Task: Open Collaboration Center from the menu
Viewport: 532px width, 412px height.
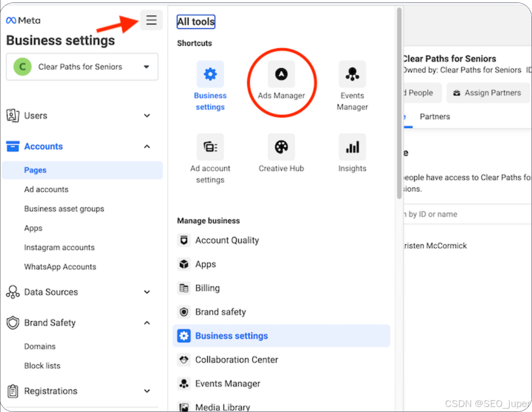Action: tap(236, 360)
